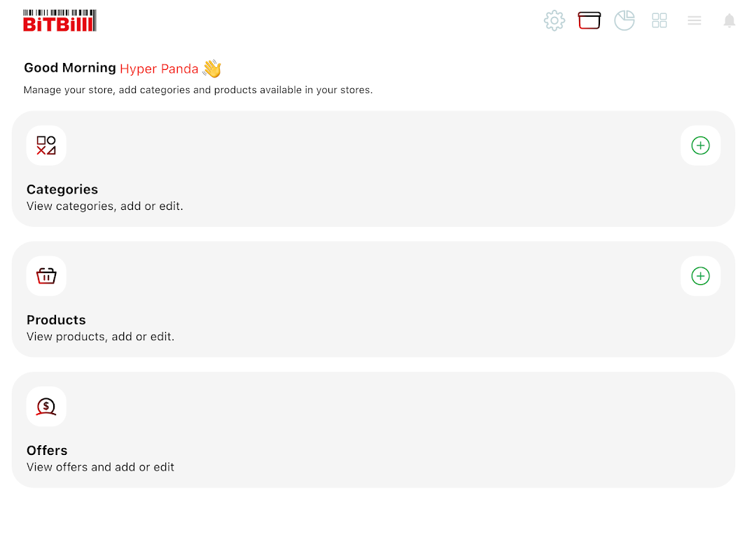Click the Hyper Panda store name
Viewport: 747px width, 560px height.
coord(159,69)
